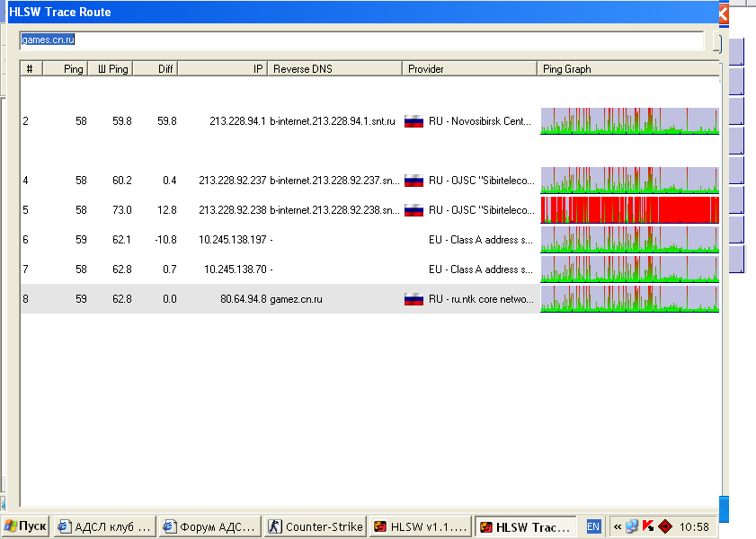Switch to Counter-Strike in the taskbar
The width and height of the screenshot is (756, 539).
click(x=316, y=527)
